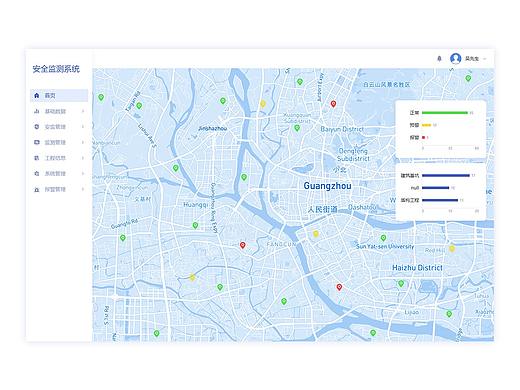Screen dimensions: 520x390
Task: Open the third sidebar menu item label
Action: click(x=55, y=127)
